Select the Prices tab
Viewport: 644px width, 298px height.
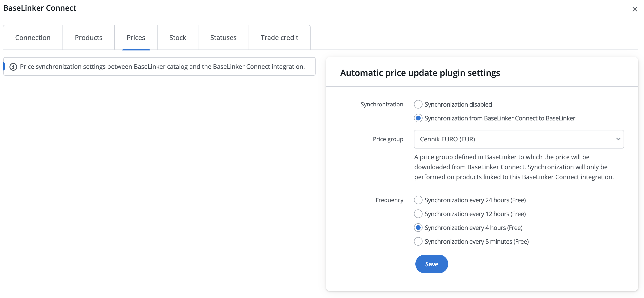pos(136,38)
